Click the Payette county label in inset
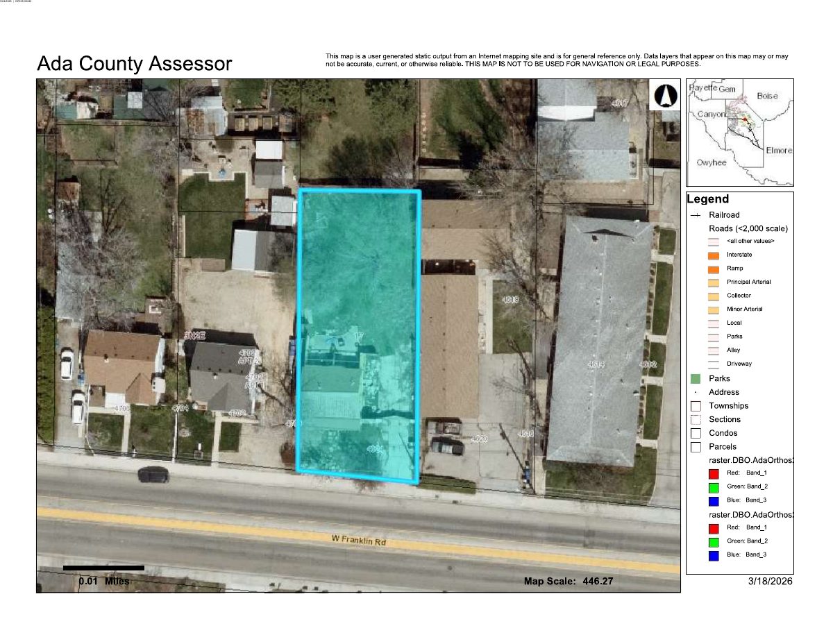Image resolution: width=833 pixels, height=644 pixels. [702, 88]
